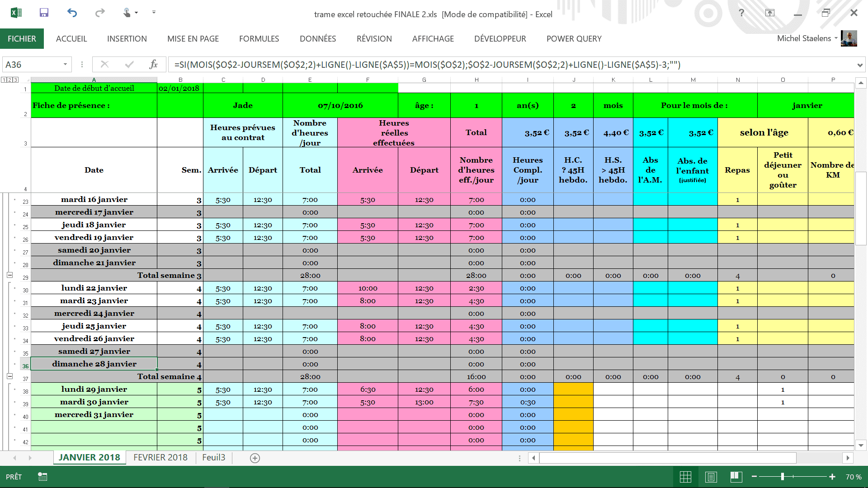Click the Save icon in quick access toolbar
Image resolution: width=868 pixels, height=488 pixels.
[44, 13]
